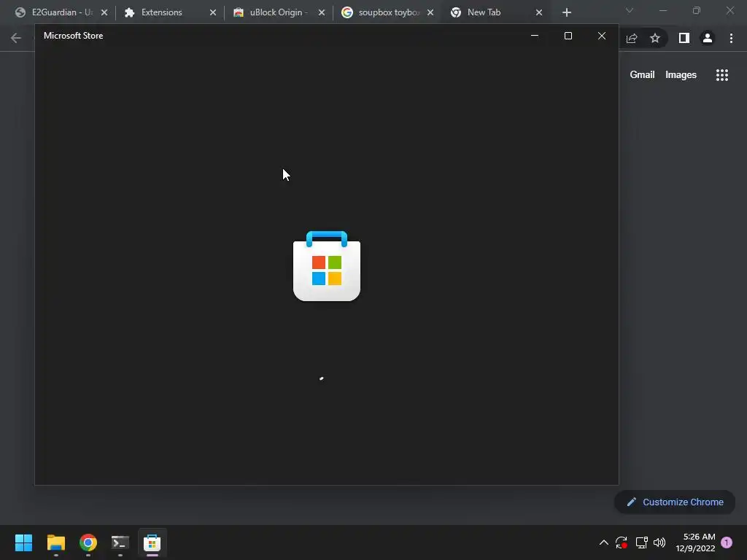Click the Customize Chrome button
The image size is (747, 560).
675,502
